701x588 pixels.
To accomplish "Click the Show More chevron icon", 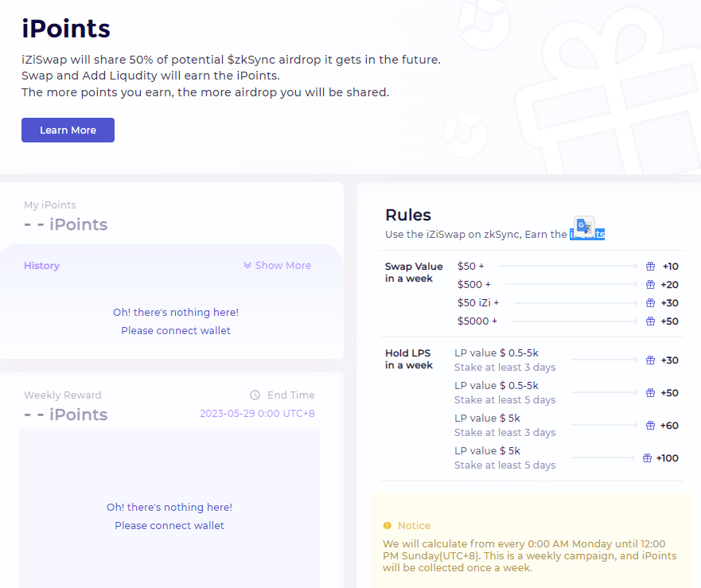I will (247, 266).
